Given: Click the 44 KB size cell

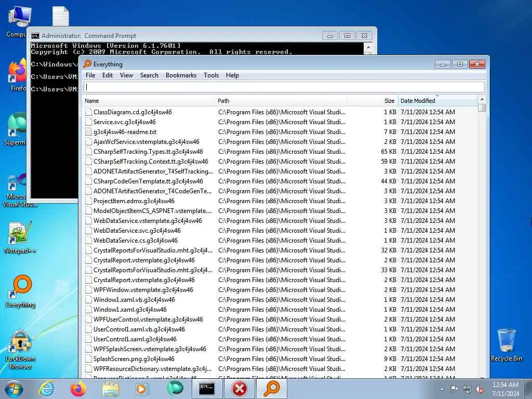Looking at the screenshot, I should point(389,181).
